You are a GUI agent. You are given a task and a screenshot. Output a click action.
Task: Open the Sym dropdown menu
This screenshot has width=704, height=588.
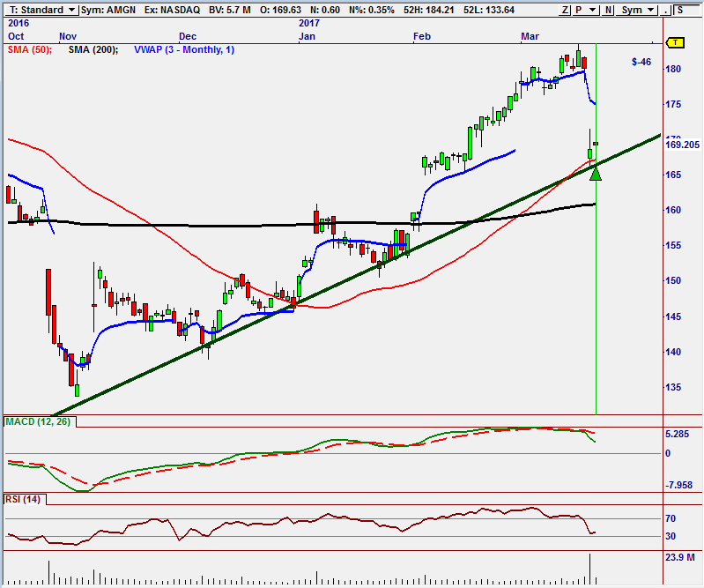coord(637,10)
